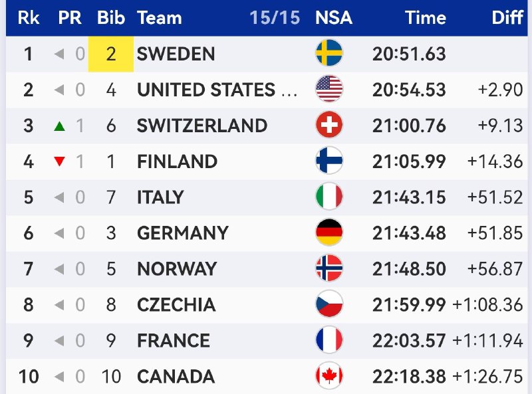Image resolution: width=532 pixels, height=394 pixels.
Task: Click the United States flag icon
Action: coord(329,89)
